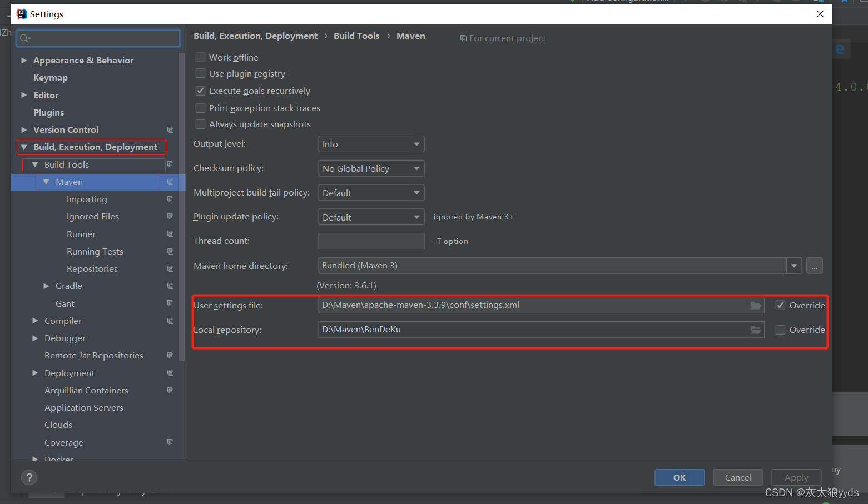Open Maven home directory dropdown arrow
This screenshot has height=504, width=868.
pos(794,266)
